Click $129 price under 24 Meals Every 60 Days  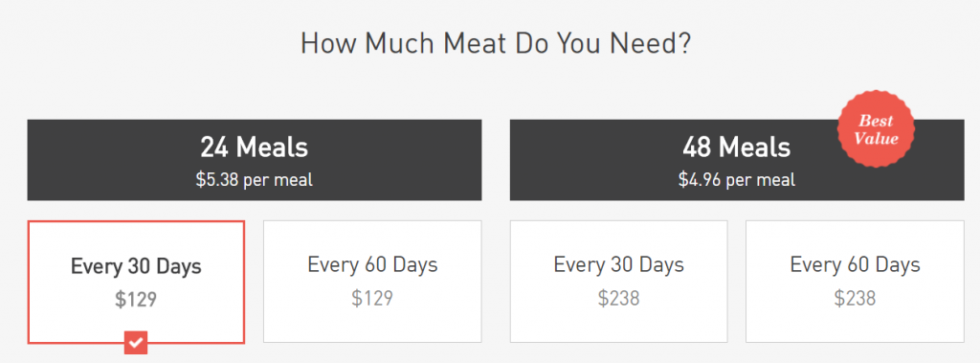(372, 298)
